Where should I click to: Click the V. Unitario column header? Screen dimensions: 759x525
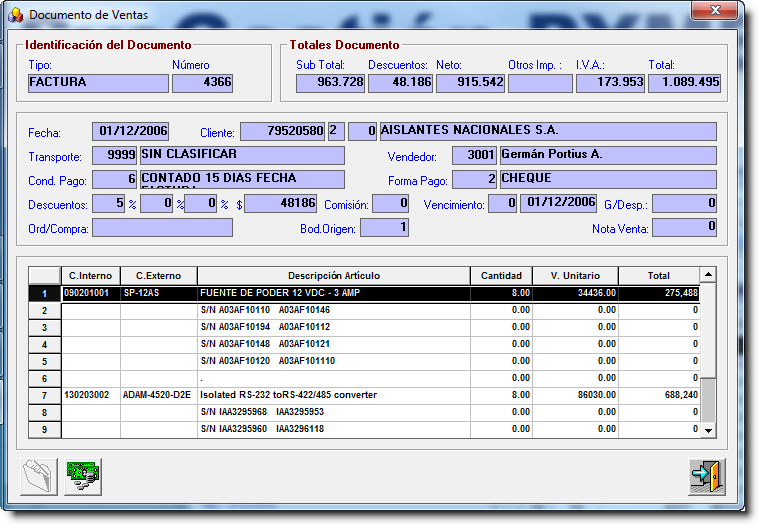click(x=575, y=275)
